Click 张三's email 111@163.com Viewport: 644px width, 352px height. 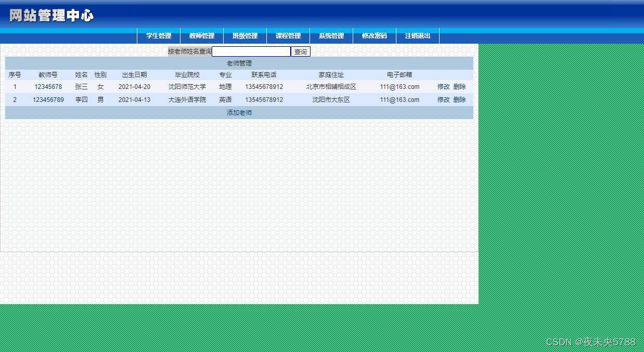pyautogui.click(x=400, y=87)
